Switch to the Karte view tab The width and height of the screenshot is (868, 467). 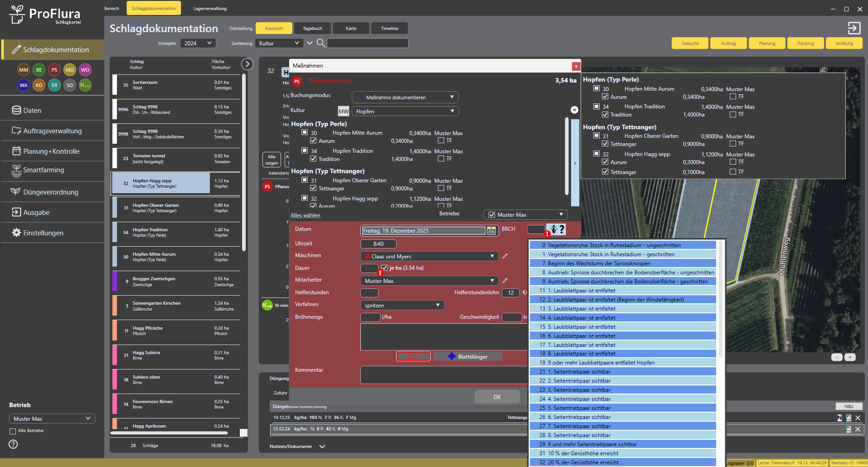[x=351, y=28]
